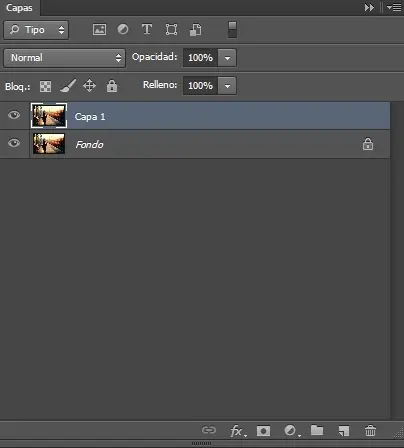Image resolution: width=404 pixels, height=448 pixels.
Task: Toggle layer filtering switch on/off
Action: click(x=233, y=30)
